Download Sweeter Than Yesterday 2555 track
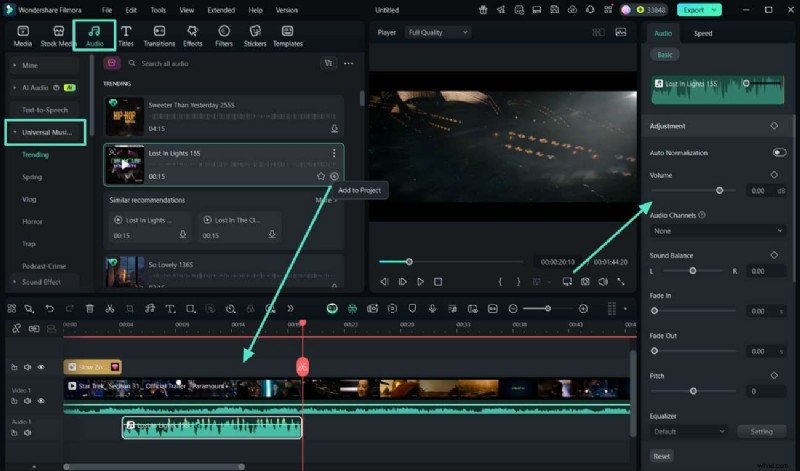800x471 pixels. [x=334, y=129]
